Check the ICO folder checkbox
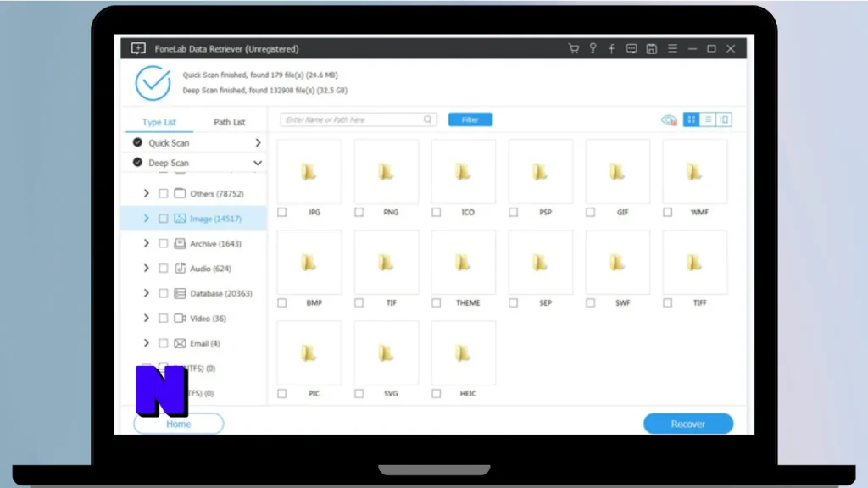Viewport: 868px width, 488px height. tap(437, 212)
